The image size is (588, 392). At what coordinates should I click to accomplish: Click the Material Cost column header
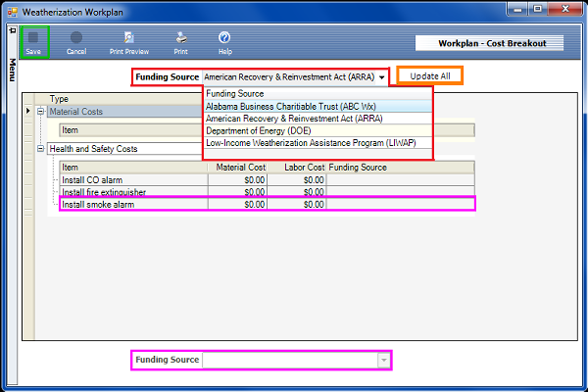[x=237, y=168]
